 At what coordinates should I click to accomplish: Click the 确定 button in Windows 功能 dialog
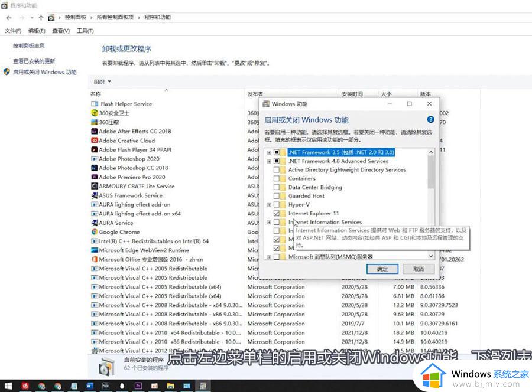[x=382, y=269]
